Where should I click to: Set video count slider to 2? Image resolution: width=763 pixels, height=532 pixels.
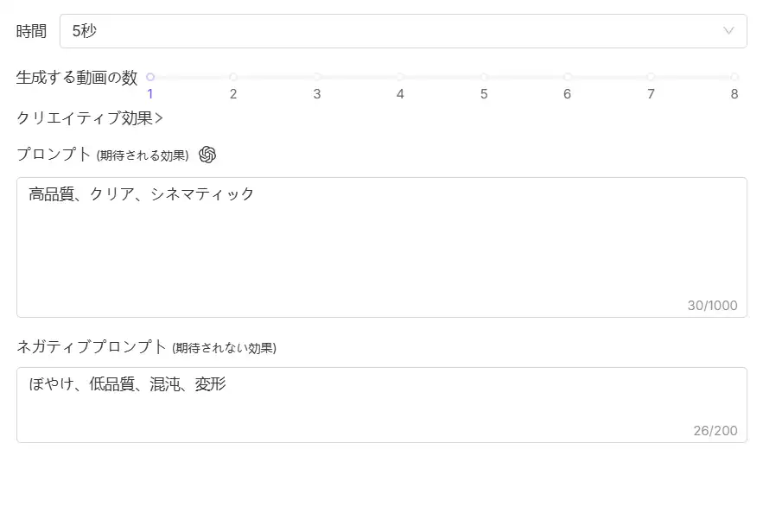point(233,77)
